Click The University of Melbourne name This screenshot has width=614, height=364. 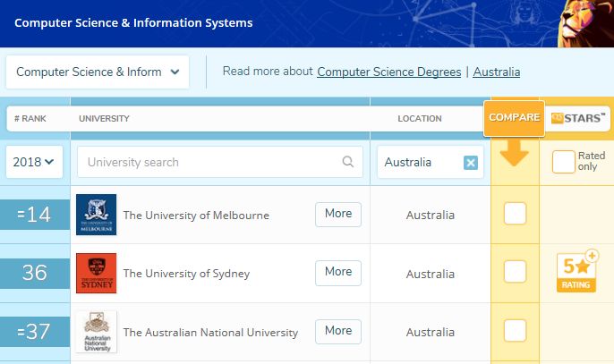(x=196, y=216)
